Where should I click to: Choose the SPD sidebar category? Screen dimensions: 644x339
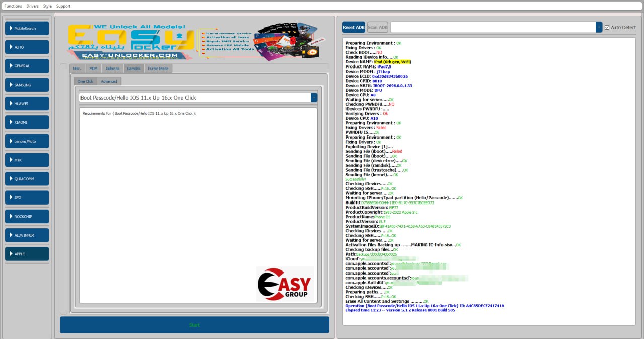click(27, 197)
